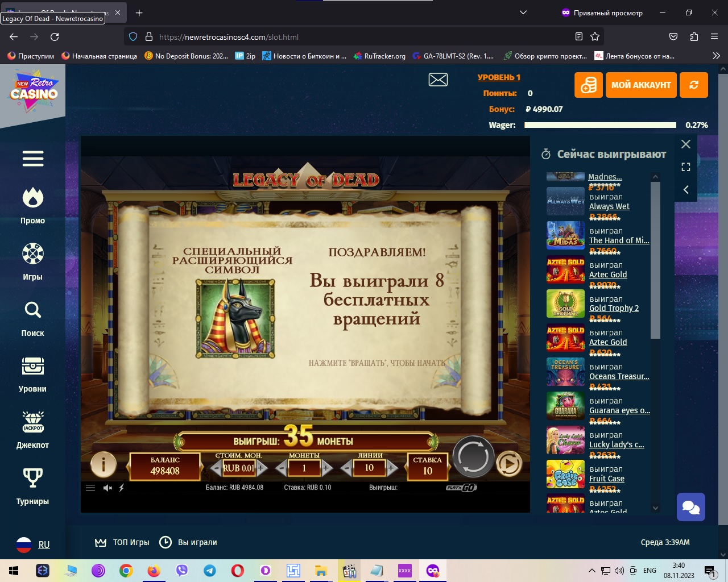Click the browser address bar
The height and width of the screenshot is (582, 728).
[364, 37]
